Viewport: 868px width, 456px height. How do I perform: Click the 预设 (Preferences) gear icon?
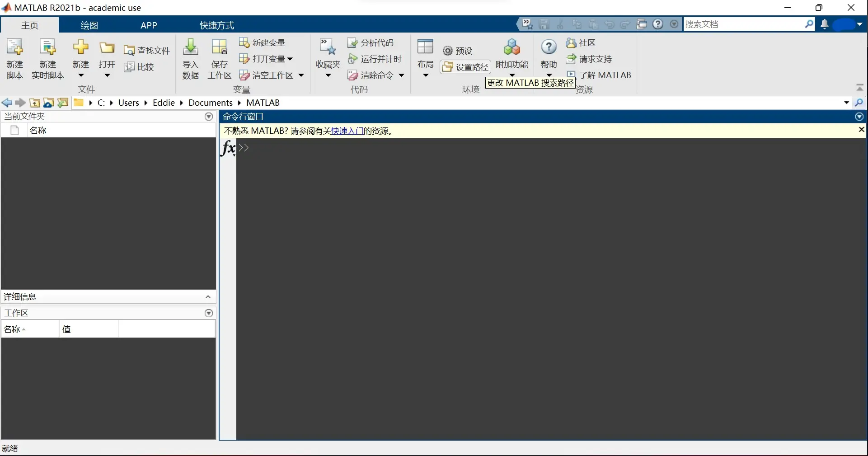[448, 51]
